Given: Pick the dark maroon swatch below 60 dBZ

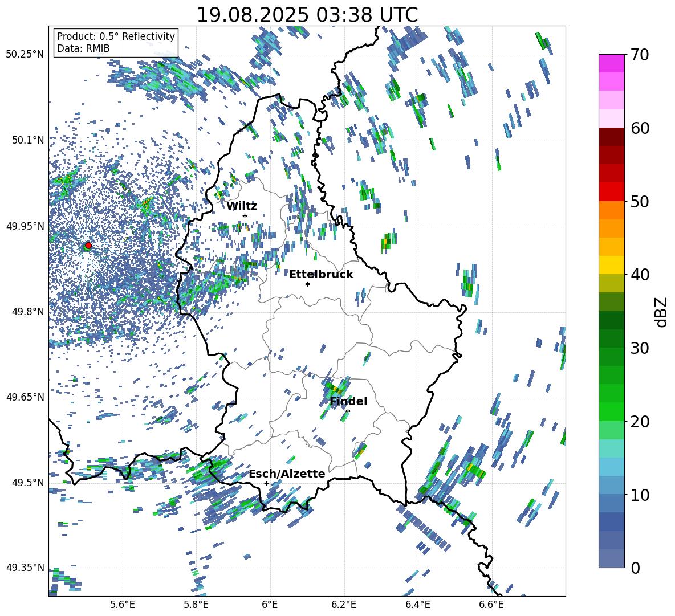Looking at the screenshot, I should pos(611,137).
